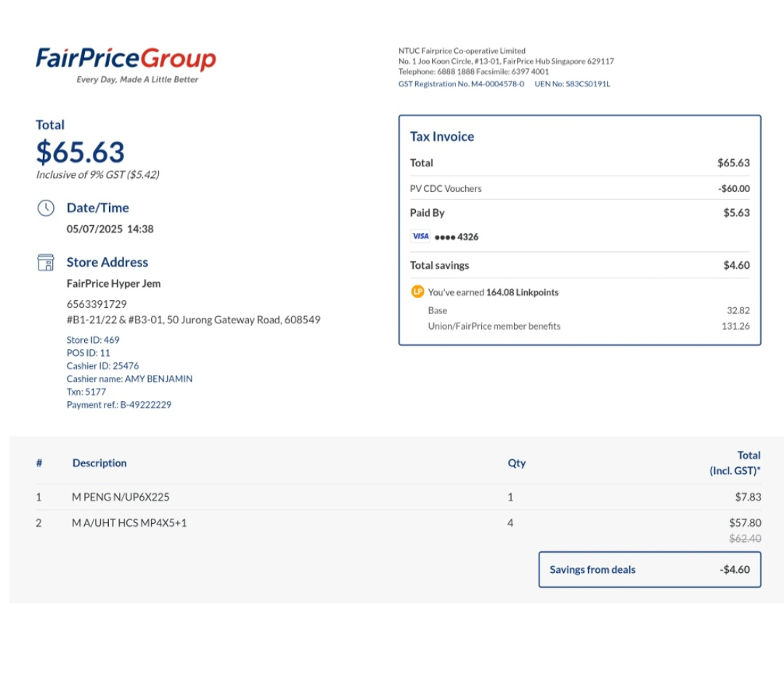Click the Telephone 6888 1888 line
784x677 pixels.
pyautogui.click(x=473, y=72)
